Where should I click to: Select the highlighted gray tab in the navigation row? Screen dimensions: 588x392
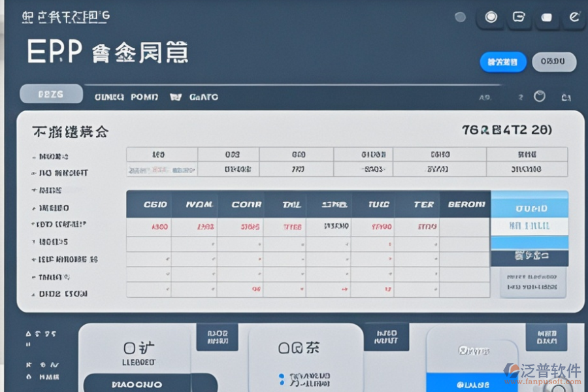coord(51,94)
